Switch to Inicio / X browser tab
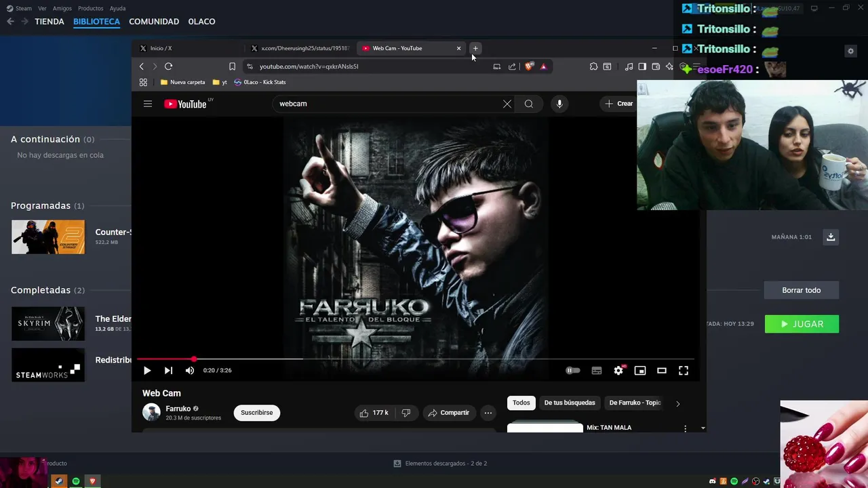 pos(190,48)
